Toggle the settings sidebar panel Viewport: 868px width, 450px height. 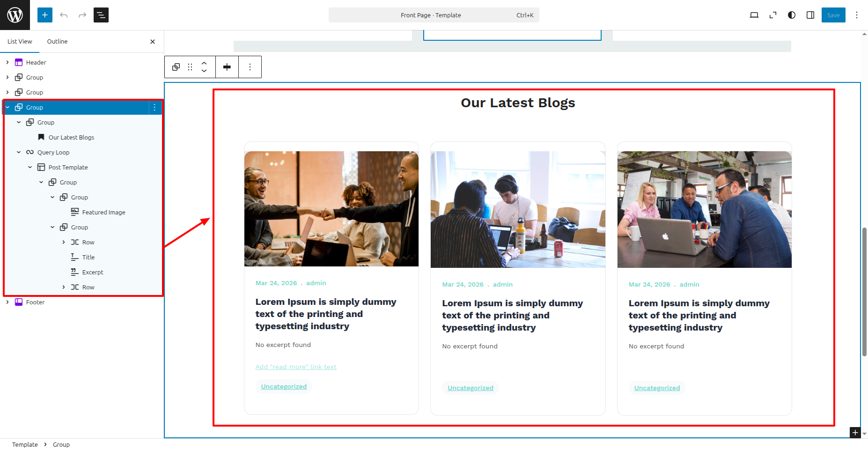pyautogui.click(x=810, y=15)
